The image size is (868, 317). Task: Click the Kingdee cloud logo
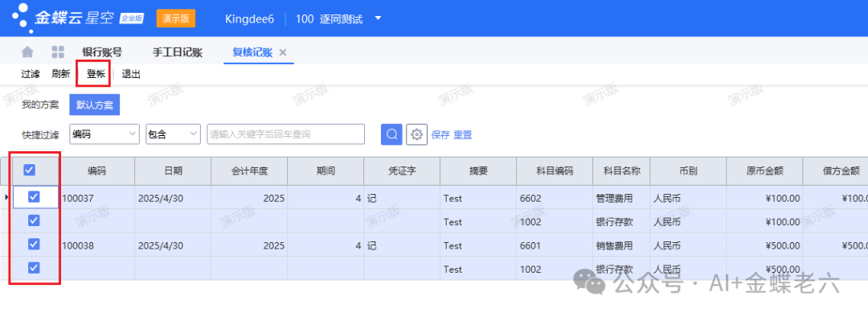77,17
